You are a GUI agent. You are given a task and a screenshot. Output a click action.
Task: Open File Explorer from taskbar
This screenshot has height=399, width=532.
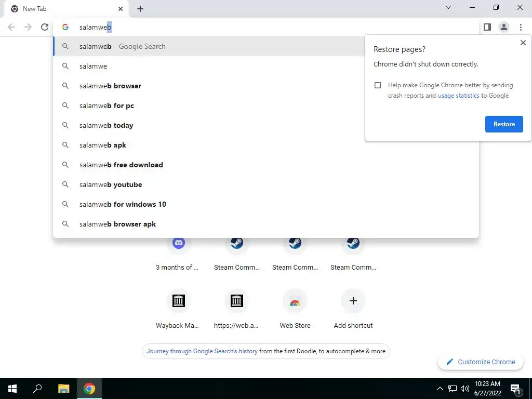[x=63, y=389]
